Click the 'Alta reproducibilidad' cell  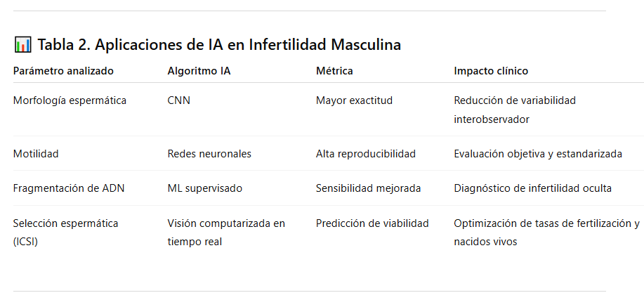(365, 154)
